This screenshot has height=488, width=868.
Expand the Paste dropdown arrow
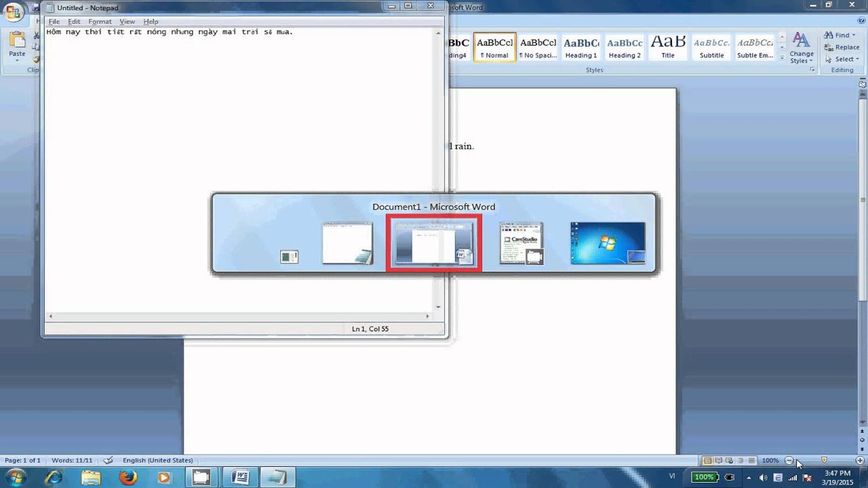coord(17,61)
